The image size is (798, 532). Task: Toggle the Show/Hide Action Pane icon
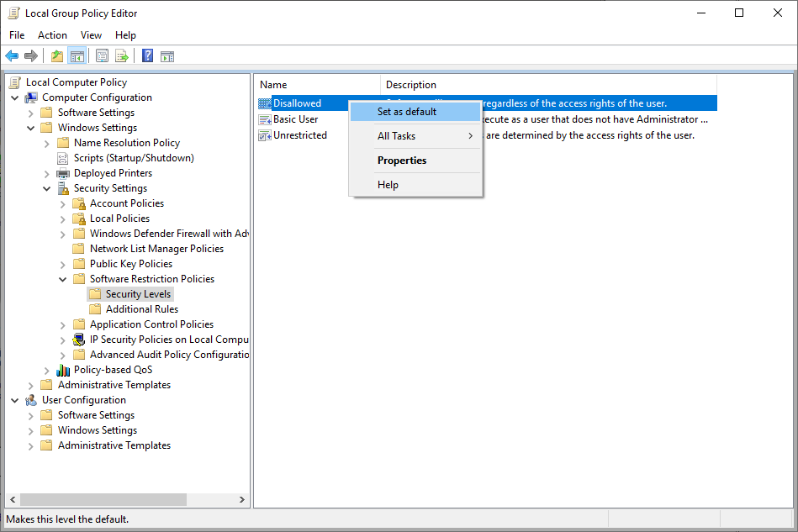167,56
